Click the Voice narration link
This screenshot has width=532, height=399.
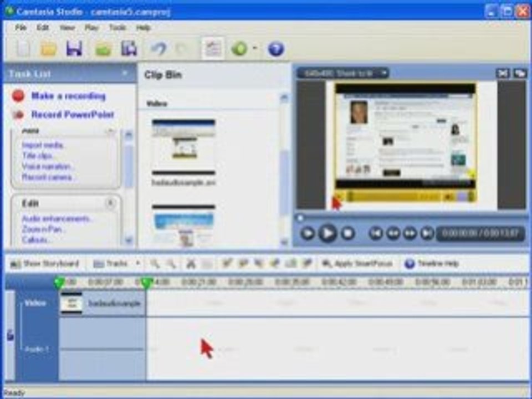[x=47, y=166]
